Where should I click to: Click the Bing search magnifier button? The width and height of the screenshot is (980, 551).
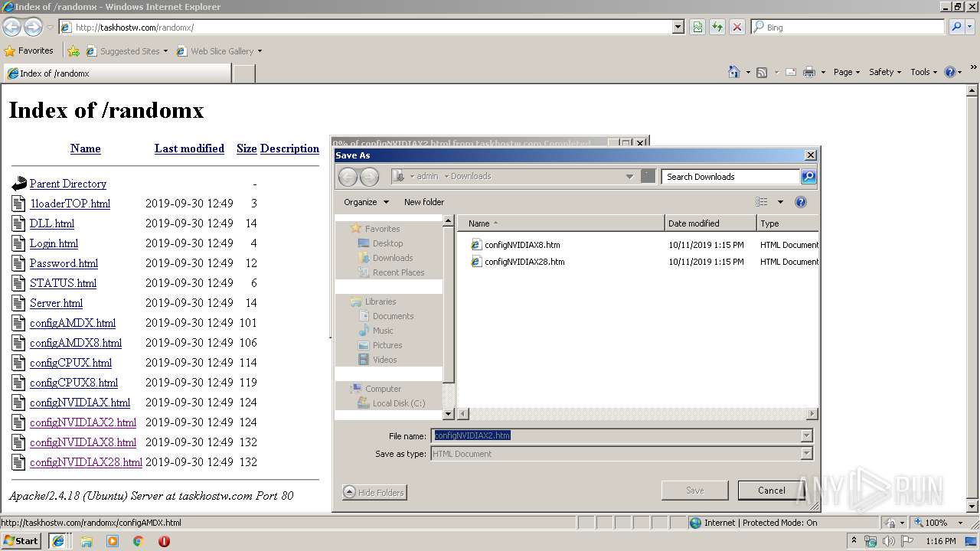click(x=956, y=27)
